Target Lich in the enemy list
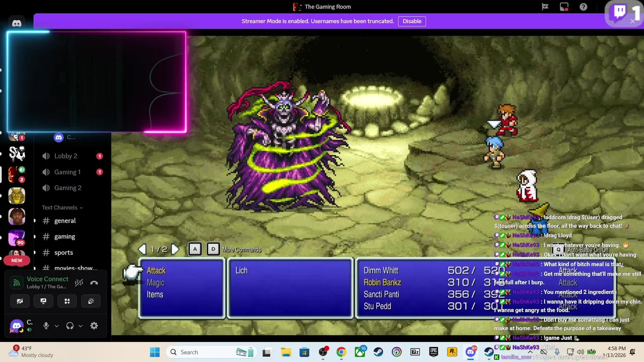 coord(242,270)
